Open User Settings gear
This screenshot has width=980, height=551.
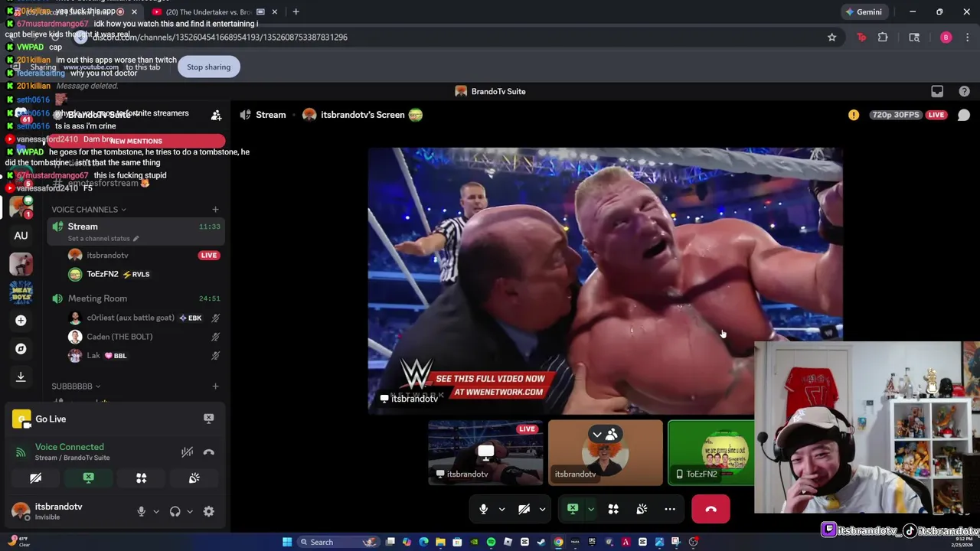208,511
